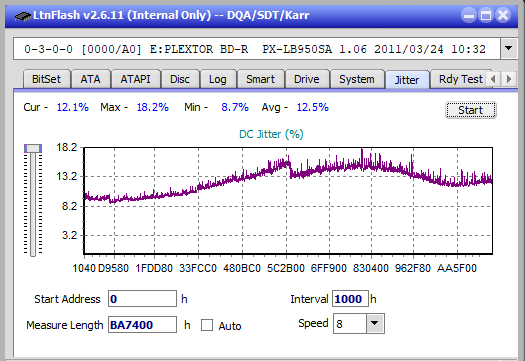Viewport: 525px width, 361px height.
Task: Click the 8.2 y-axis label
Action: (69, 206)
